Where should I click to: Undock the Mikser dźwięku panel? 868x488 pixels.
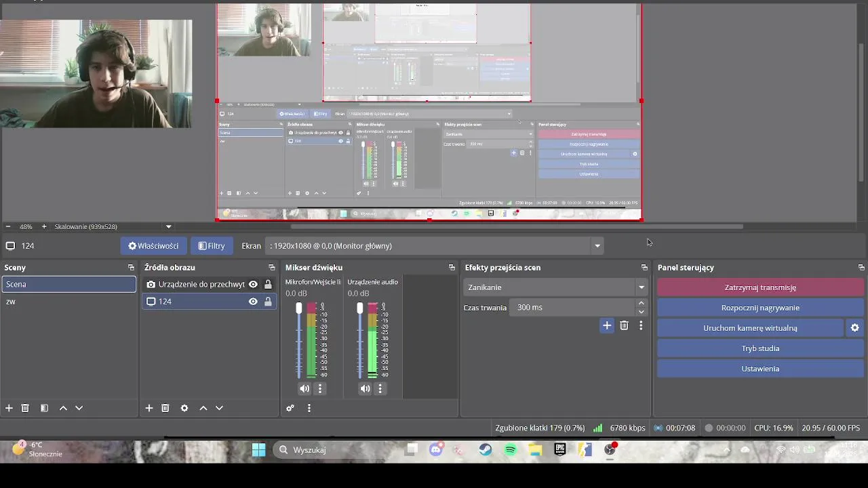(452, 268)
